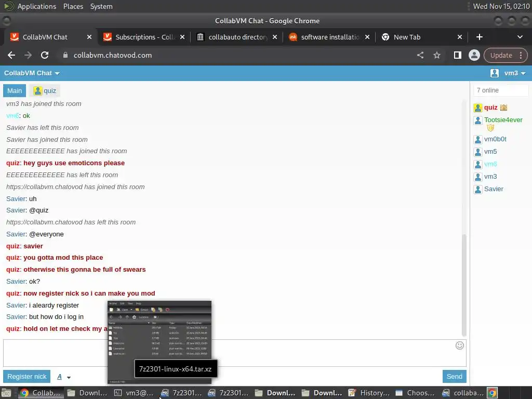This screenshot has width=532, height=399.
Task: Open Chrome three-dot menu
Action: point(521,55)
